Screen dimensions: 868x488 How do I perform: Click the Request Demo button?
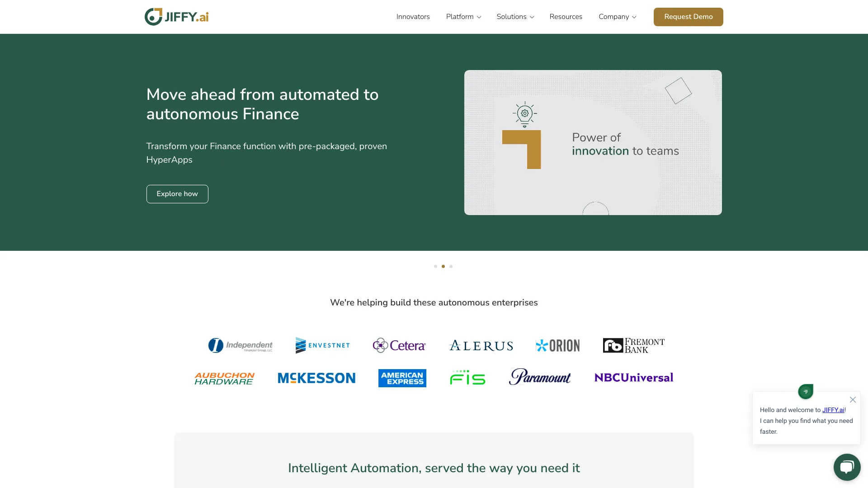688,16
